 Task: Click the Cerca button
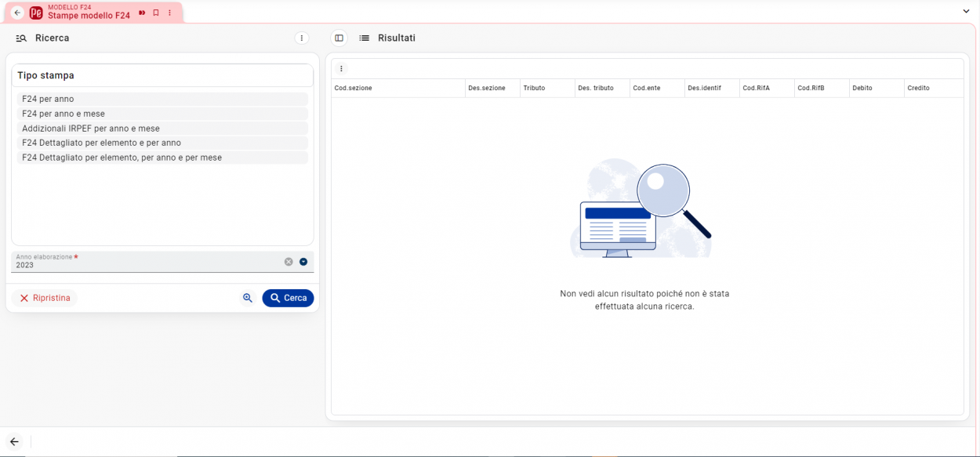[288, 298]
